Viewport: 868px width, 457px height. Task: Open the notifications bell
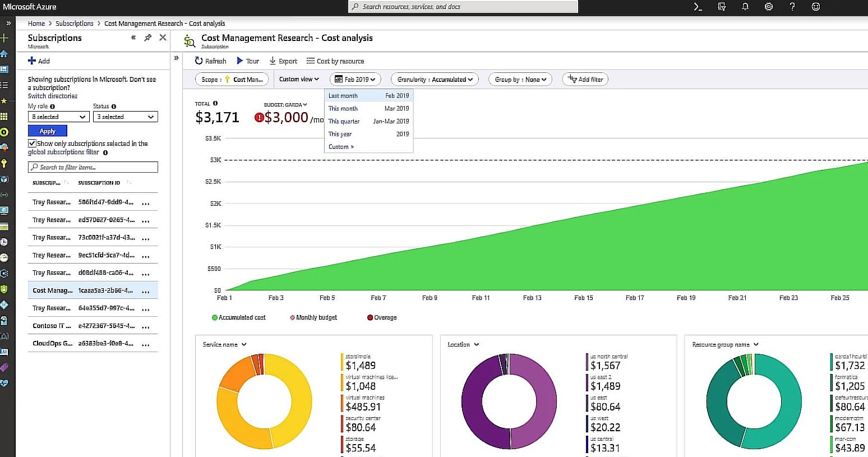(745, 6)
